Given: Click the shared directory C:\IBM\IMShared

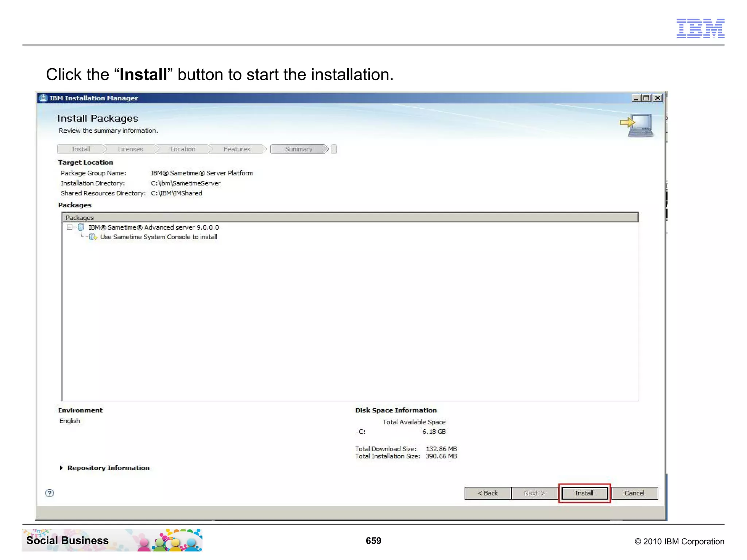Looking at the screenshot, I should 177,193.
